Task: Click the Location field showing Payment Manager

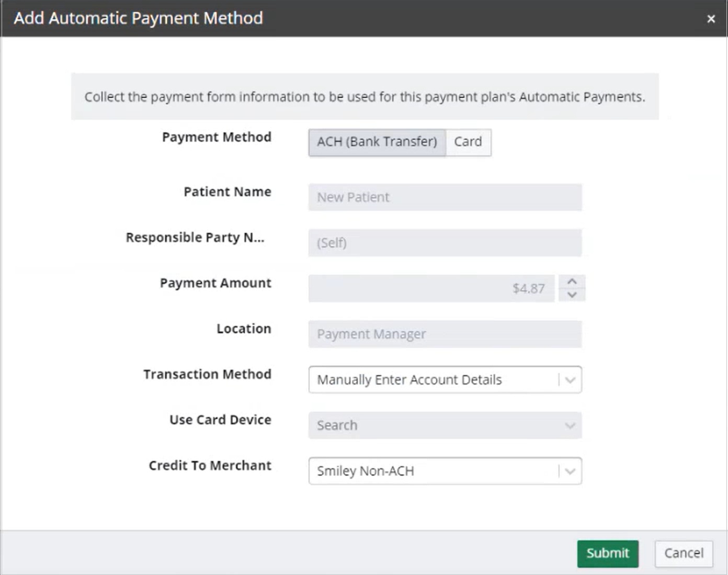Action: pos(445,334)
